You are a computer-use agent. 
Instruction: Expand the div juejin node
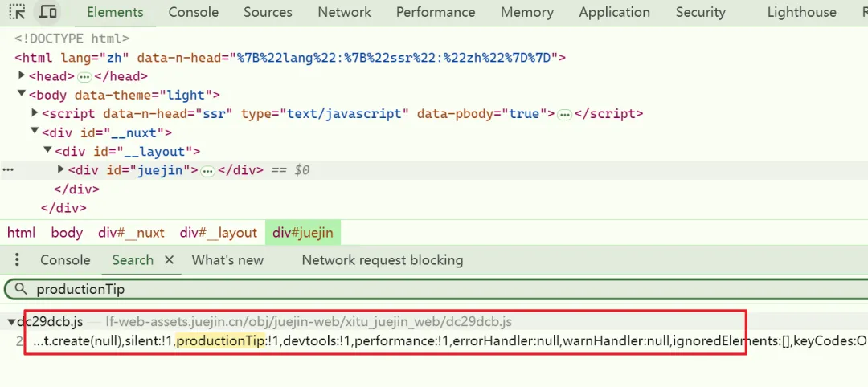(61, 169)
